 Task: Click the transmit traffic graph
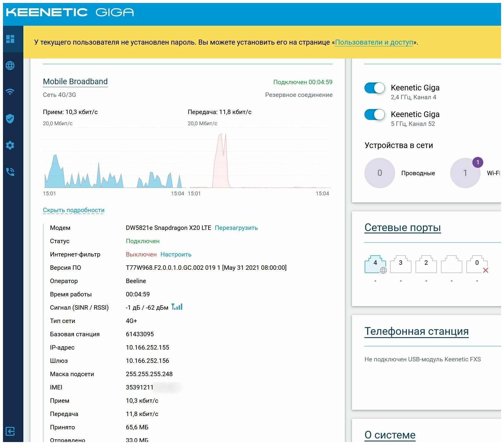(259, 158)
